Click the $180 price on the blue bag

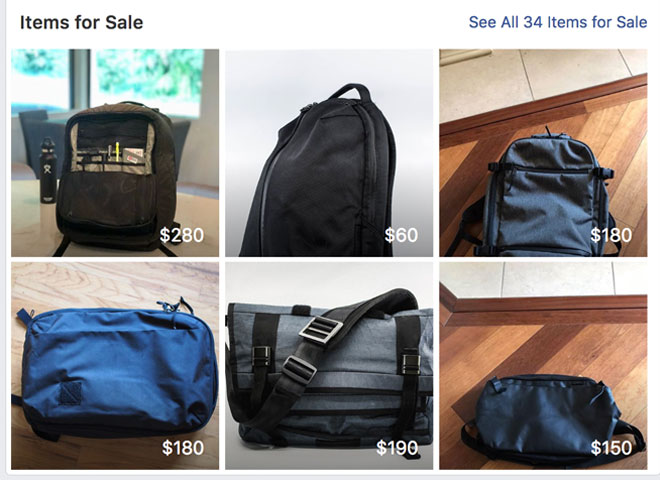click(x=183, y=448)
